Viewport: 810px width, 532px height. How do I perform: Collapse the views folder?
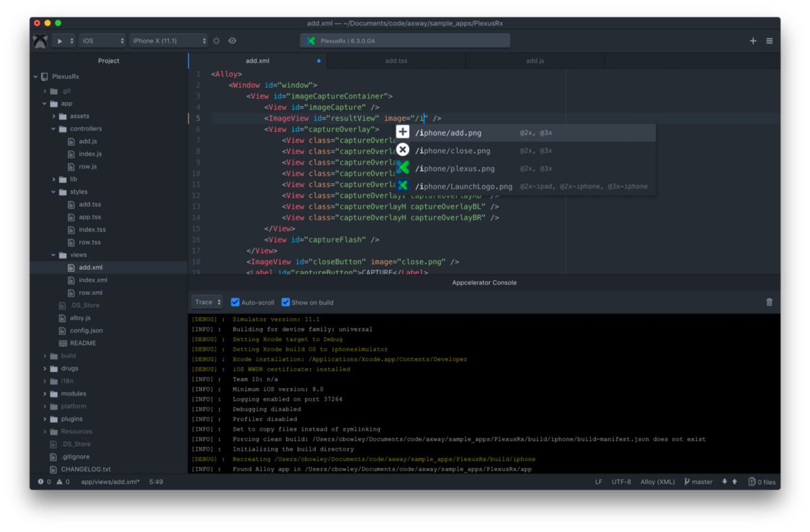(x=53, y=255)
